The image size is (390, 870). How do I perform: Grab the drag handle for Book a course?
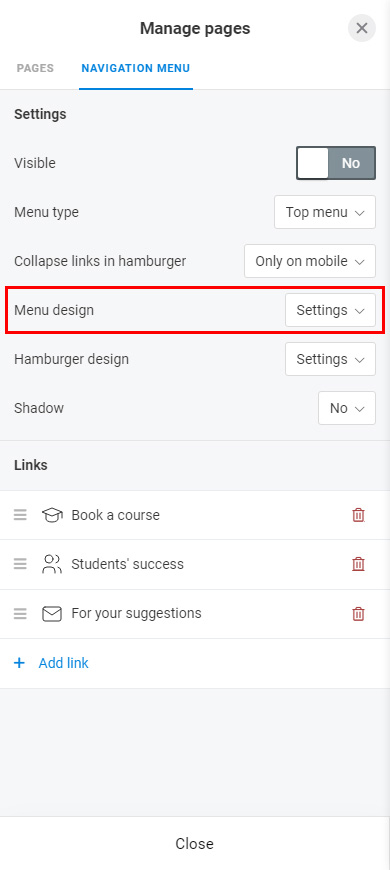(21, 515)
